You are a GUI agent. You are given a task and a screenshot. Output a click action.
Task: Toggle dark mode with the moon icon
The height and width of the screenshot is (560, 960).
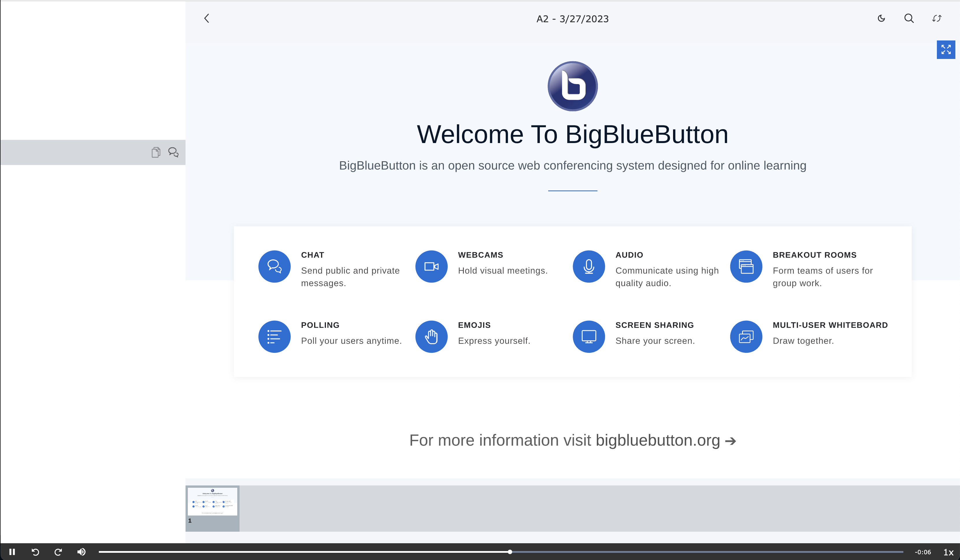881,18
